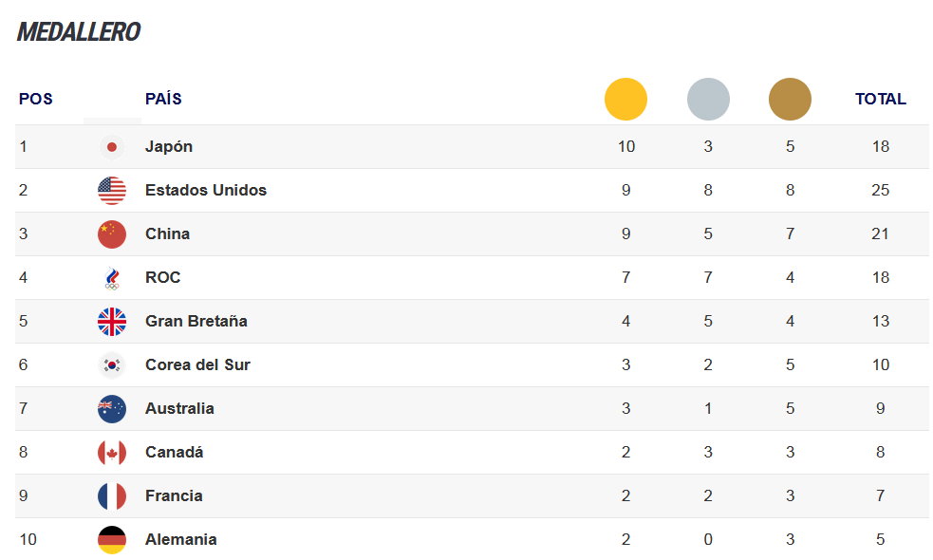Click the China flag icon
The height and width of the screenshot is (560, 933).
(x=112, y=233)
